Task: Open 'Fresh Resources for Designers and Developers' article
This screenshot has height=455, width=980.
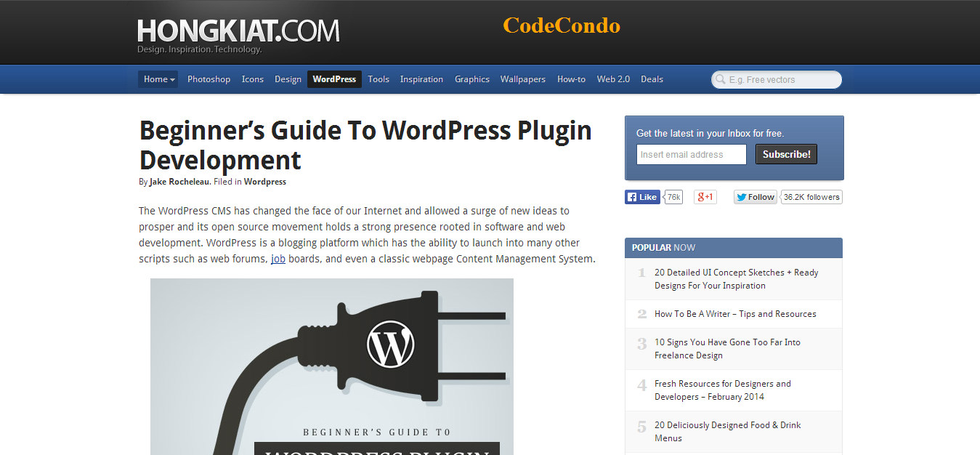Action: coord(723,390)
